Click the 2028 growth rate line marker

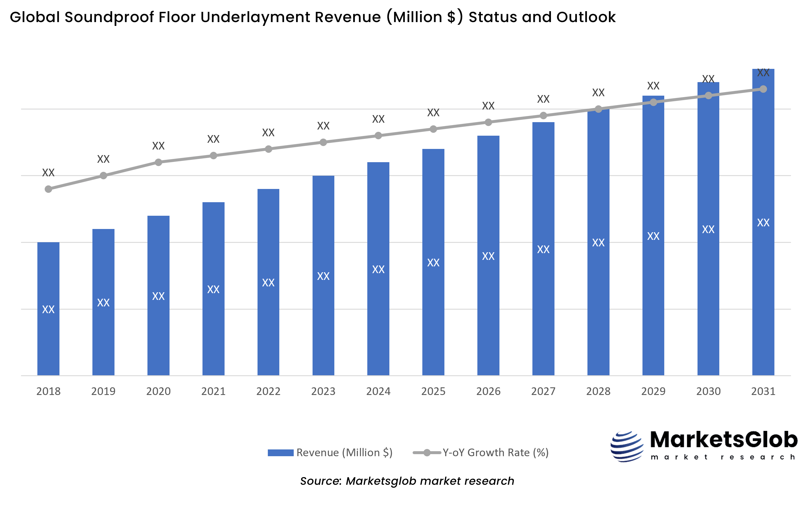[x=598, y=109]
